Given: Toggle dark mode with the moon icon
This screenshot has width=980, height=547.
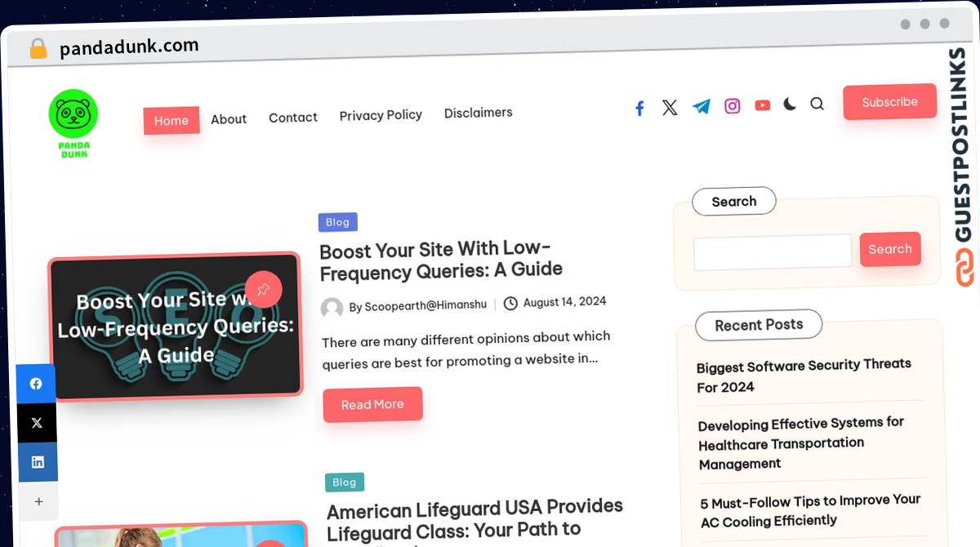Looking at the screenshot, I should click(x=790, y=104).
